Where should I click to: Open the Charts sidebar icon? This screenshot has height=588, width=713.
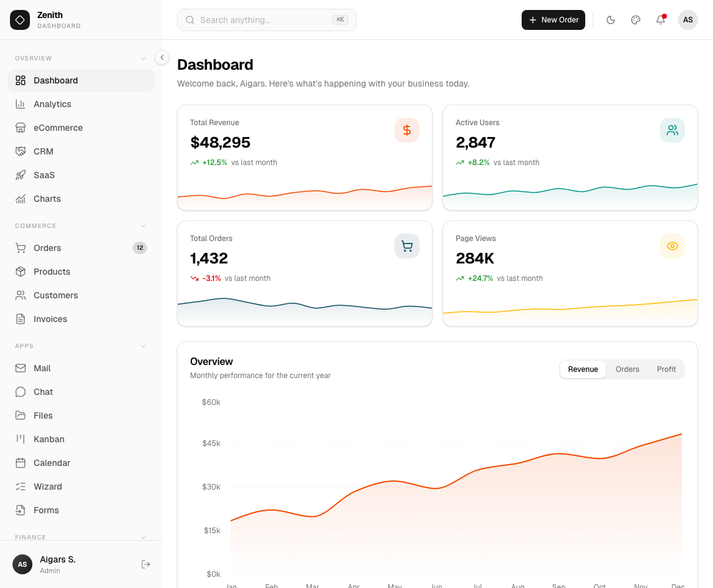(21, 199)
